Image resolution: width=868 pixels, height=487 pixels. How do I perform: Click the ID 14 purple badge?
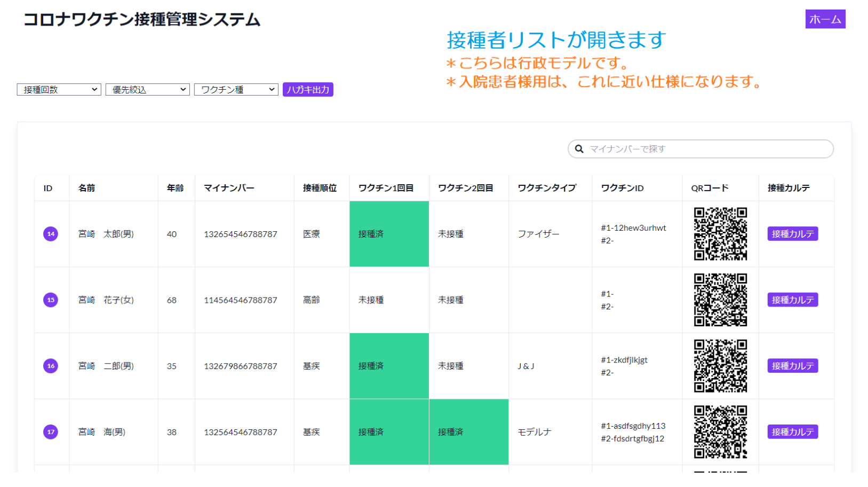click(51, 234)
